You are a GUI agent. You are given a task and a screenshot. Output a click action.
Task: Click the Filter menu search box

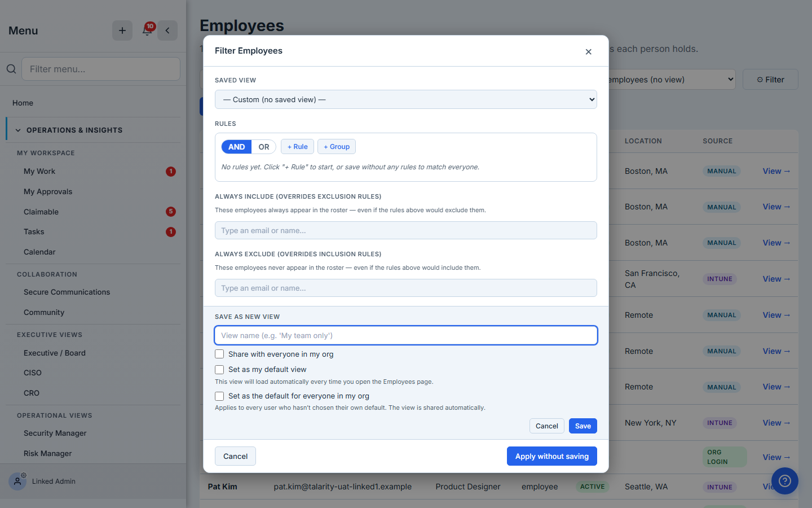click(101, 69)
